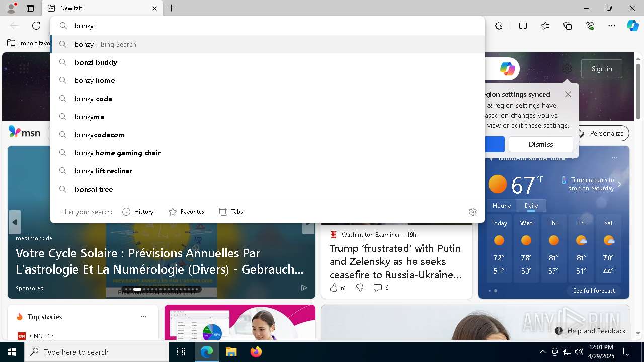The height and width of the screenshot is (362, 644).
Task: Choose 'bonzy home gaming chair' suggestion
Action: pyautogui.click(x=268, y=153)
